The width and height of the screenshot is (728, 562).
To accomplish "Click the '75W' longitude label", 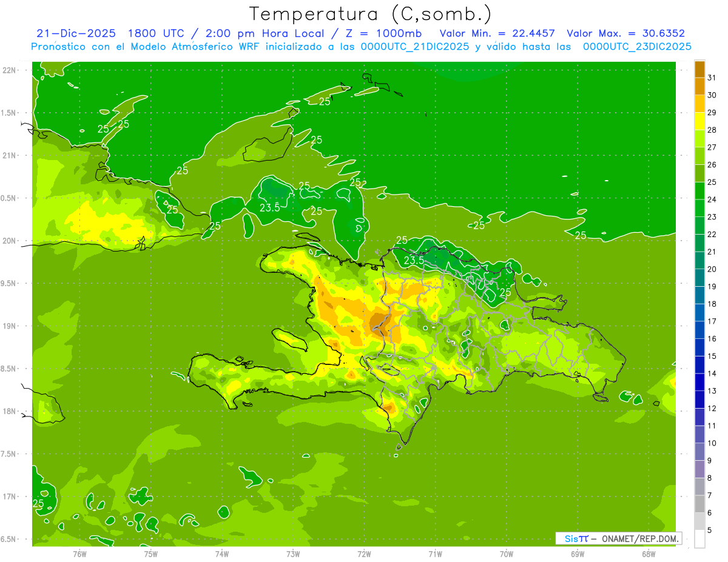I will (151, 554).
